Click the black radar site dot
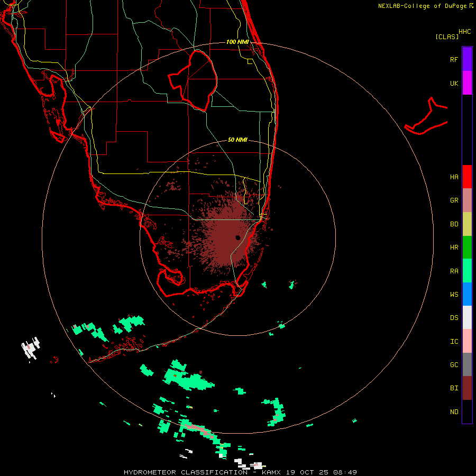The image size is (476, 476). click(237, 237)
